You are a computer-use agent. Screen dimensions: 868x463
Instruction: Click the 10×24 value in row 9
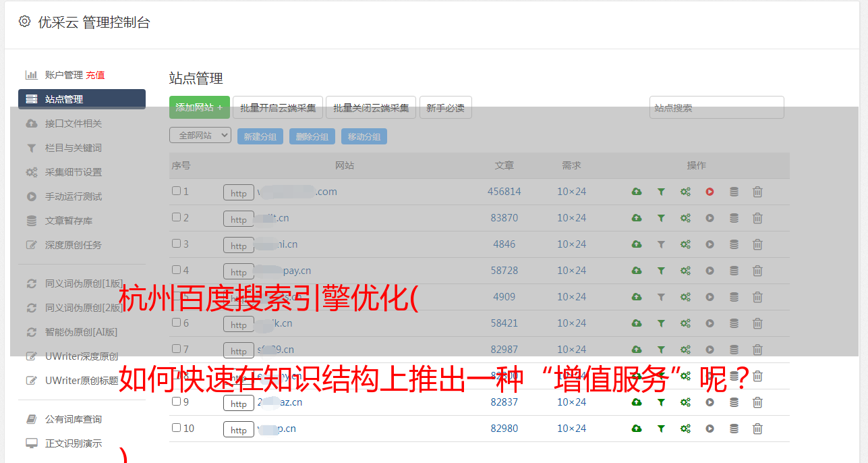(x=571, y=402)
